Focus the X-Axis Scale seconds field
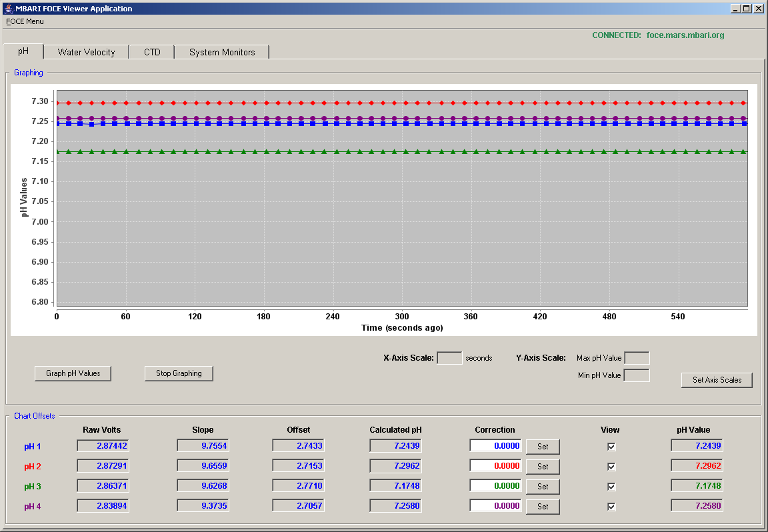Image resolution: width=768 pixels, height=532 pixels. pyautogui.click(x=449, y=358)
